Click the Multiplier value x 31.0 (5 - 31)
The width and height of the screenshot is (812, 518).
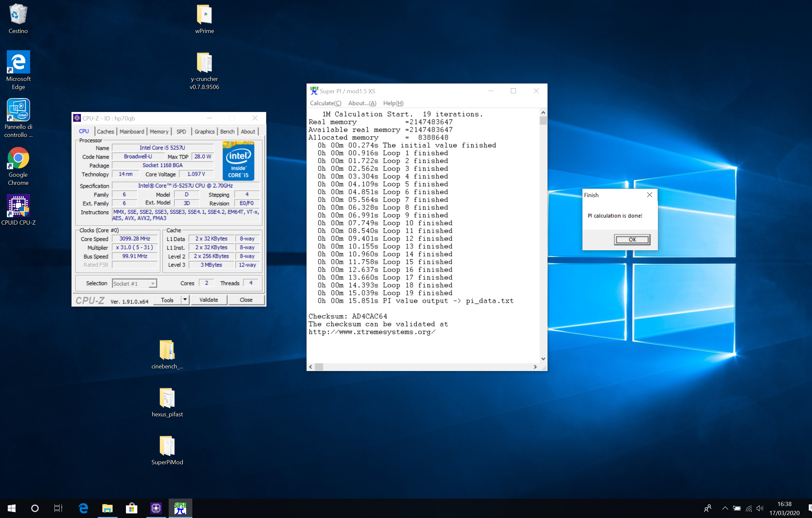135,247
